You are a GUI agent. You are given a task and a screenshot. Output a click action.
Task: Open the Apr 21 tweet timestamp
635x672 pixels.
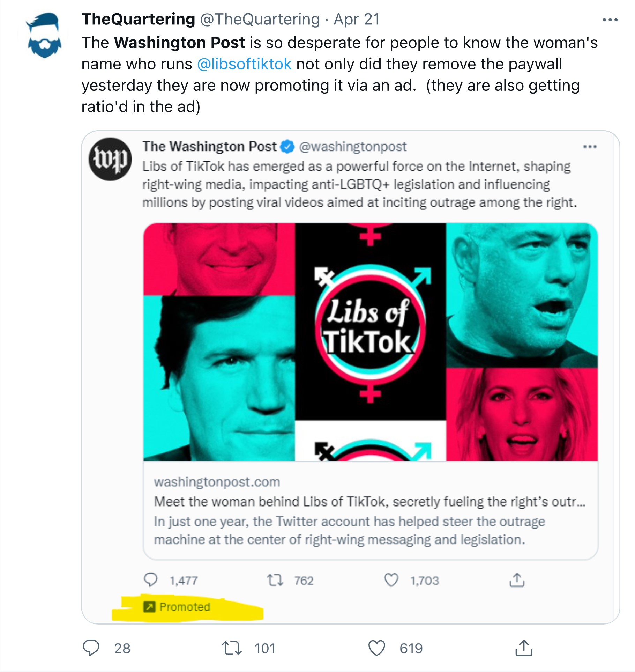357,19
